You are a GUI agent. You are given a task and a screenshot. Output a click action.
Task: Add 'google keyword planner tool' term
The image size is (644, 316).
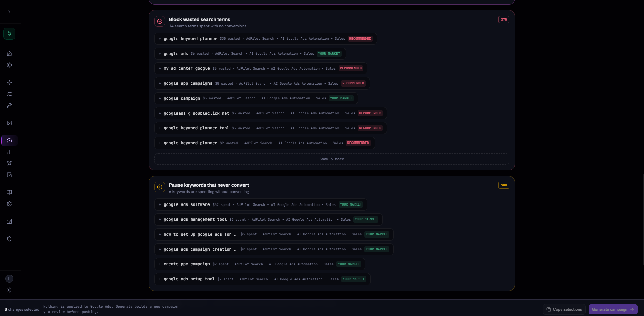(x=270, y=128)
